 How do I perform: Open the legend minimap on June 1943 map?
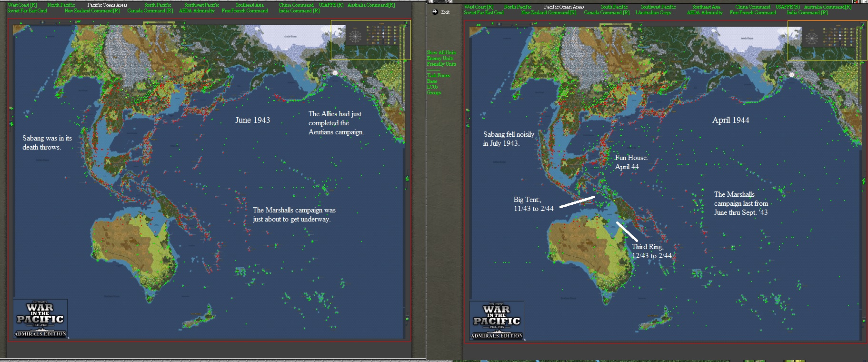[x=370, y=40]
